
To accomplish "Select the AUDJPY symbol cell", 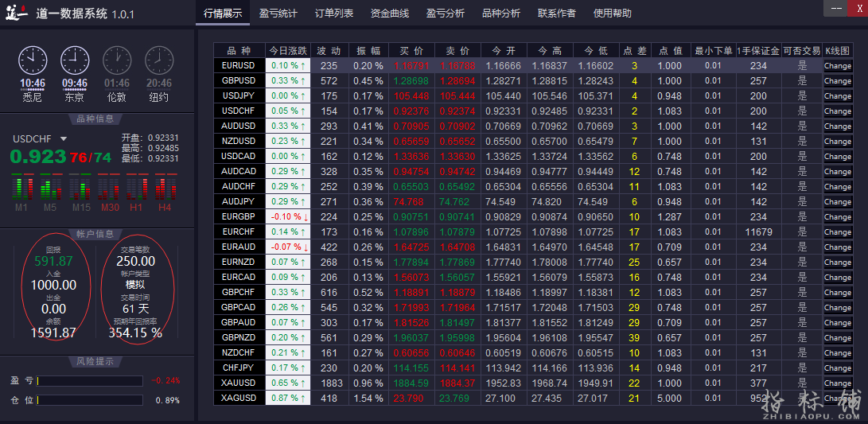I will 239,201.
